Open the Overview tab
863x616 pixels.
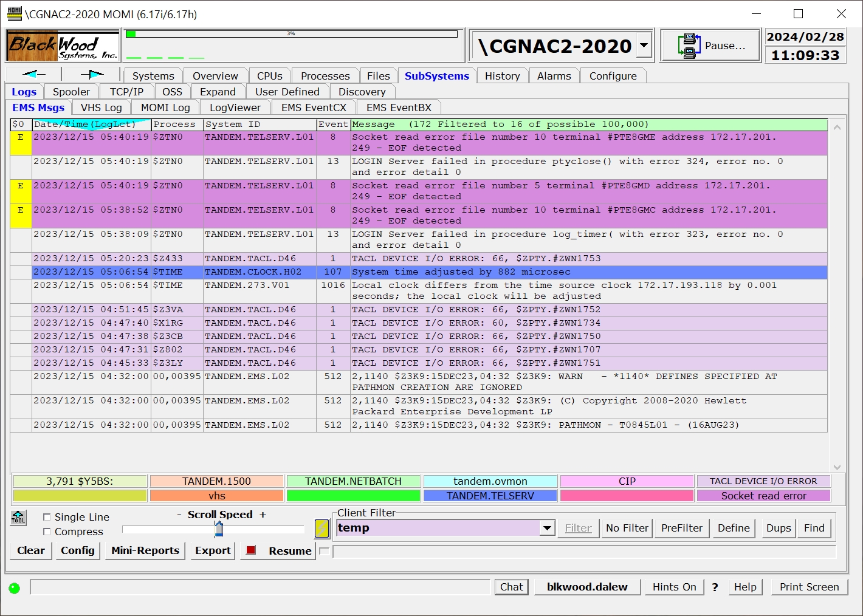click(215, 76)
